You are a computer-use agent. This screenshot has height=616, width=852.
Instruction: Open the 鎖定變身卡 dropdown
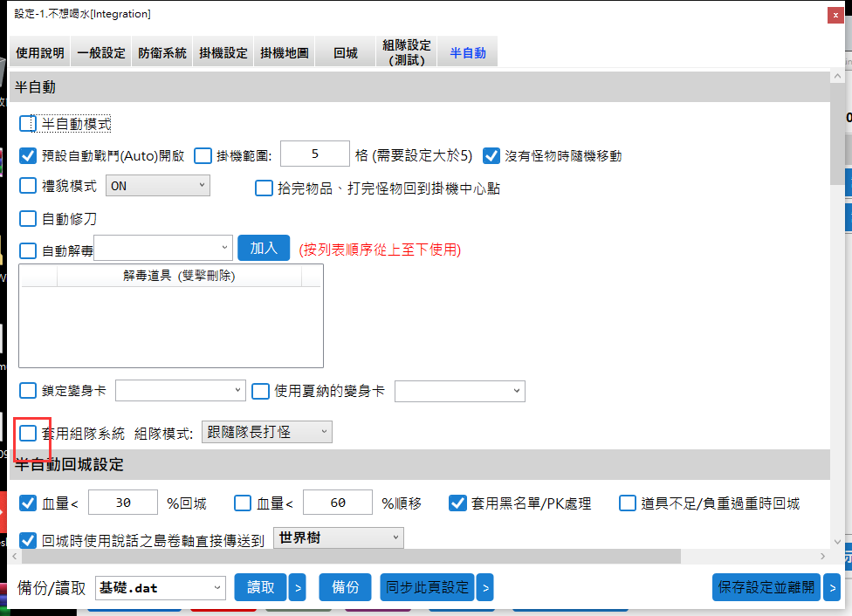pyautogui.click(x=181, y=391)
